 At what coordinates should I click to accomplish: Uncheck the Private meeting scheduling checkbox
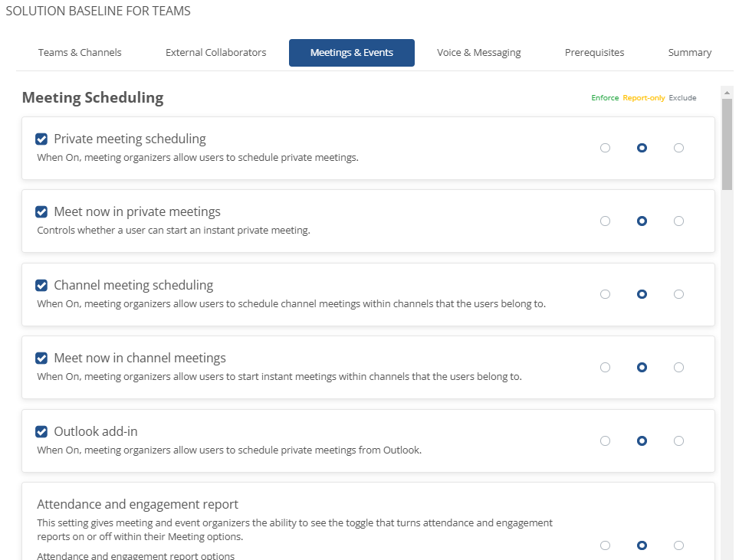click(41, 139)
